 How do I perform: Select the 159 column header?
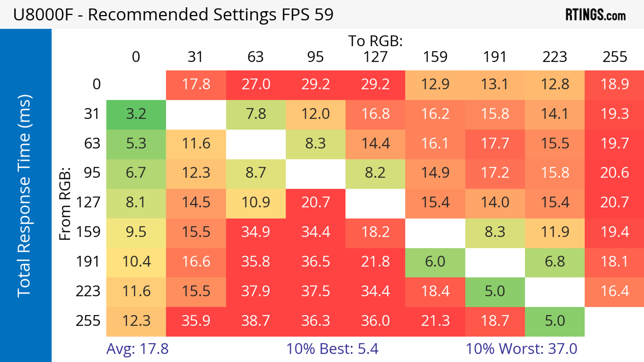pyautogui.click(x=435, y=57)
